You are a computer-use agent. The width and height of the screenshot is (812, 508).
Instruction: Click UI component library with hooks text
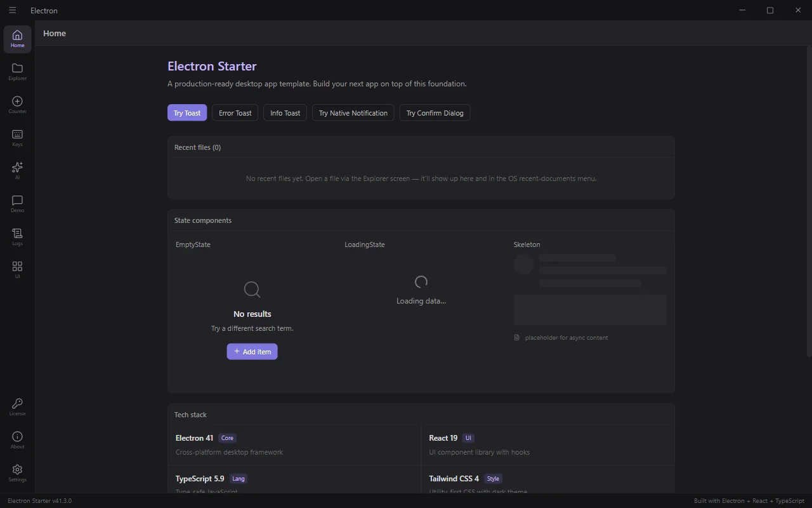coord(480,452)
